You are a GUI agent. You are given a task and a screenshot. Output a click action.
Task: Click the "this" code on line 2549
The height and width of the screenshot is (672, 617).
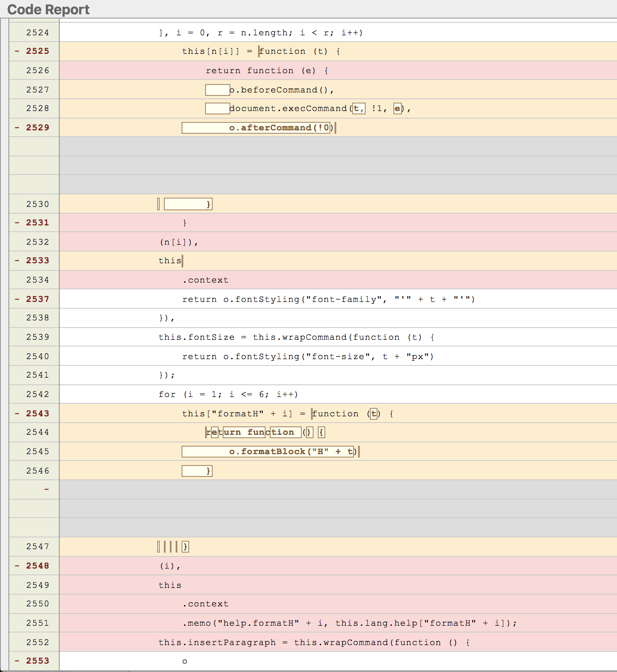click(170, 585)
